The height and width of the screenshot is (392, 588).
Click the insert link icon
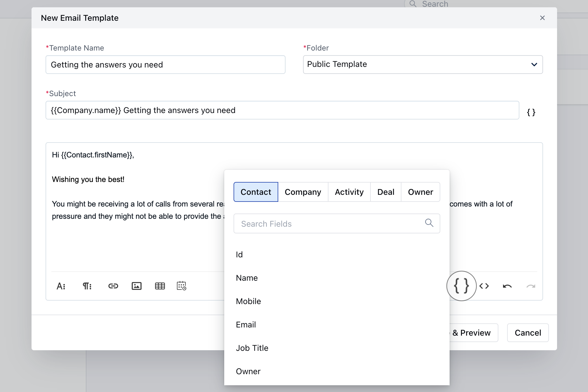click(113, 286)
